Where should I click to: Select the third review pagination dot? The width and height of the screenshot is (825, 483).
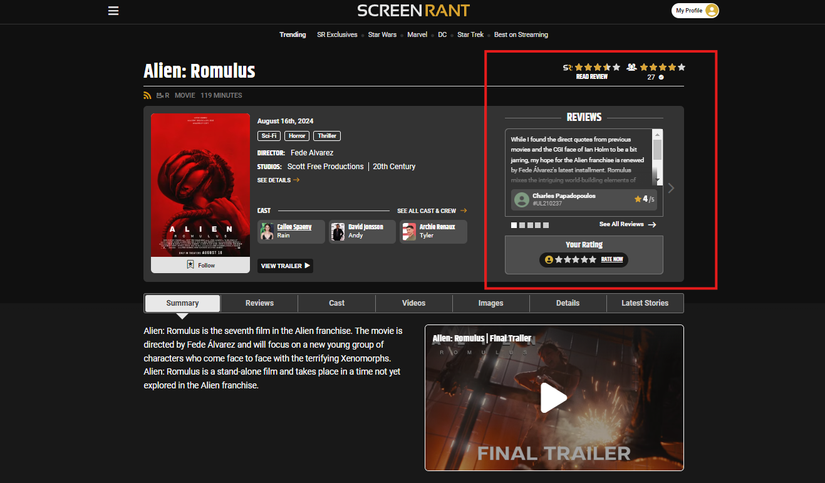(530, 225)
